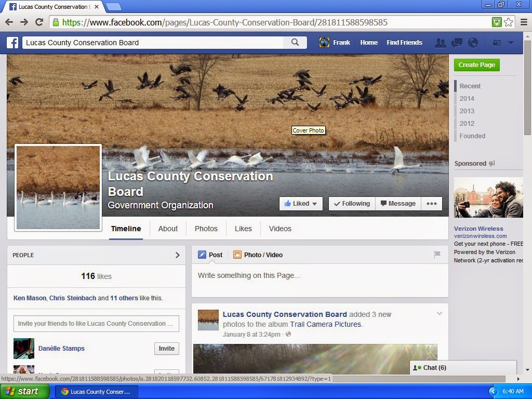This screenshot has width=532, height=399.
Task: Click the Sponsored megaphone icon
Action: pyautogui.click(x=491, y=164)
